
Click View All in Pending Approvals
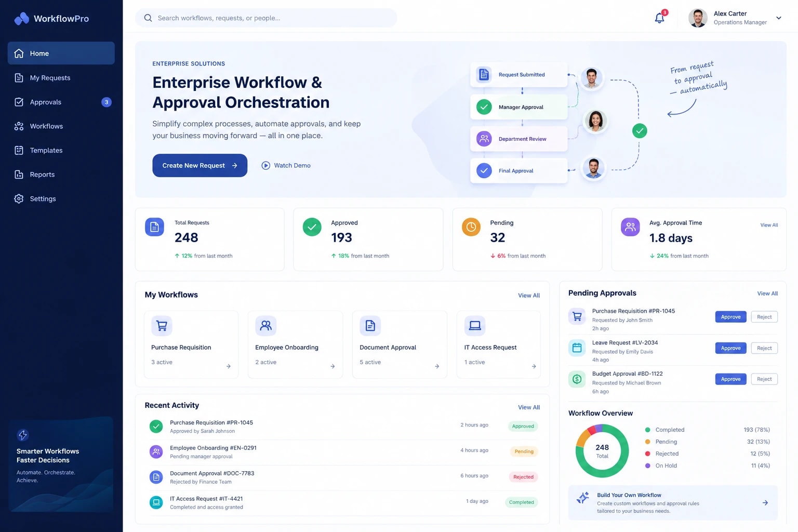[767, 294]
